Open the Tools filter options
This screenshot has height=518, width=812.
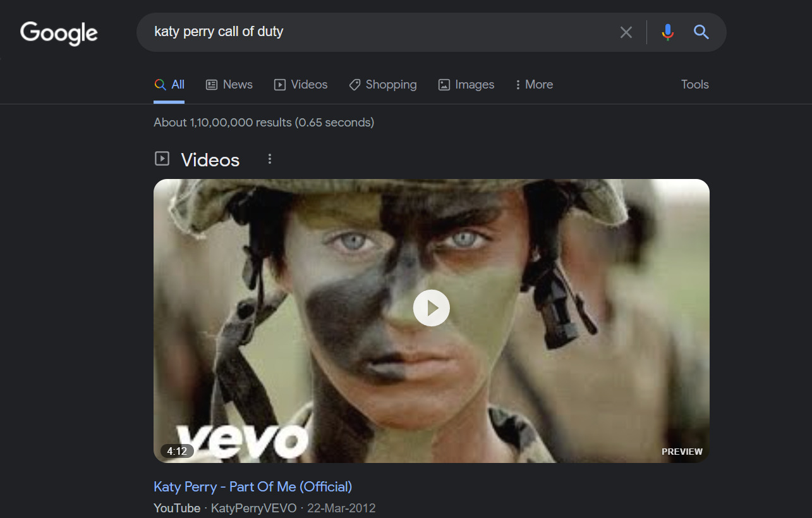[x=694, y=85]
